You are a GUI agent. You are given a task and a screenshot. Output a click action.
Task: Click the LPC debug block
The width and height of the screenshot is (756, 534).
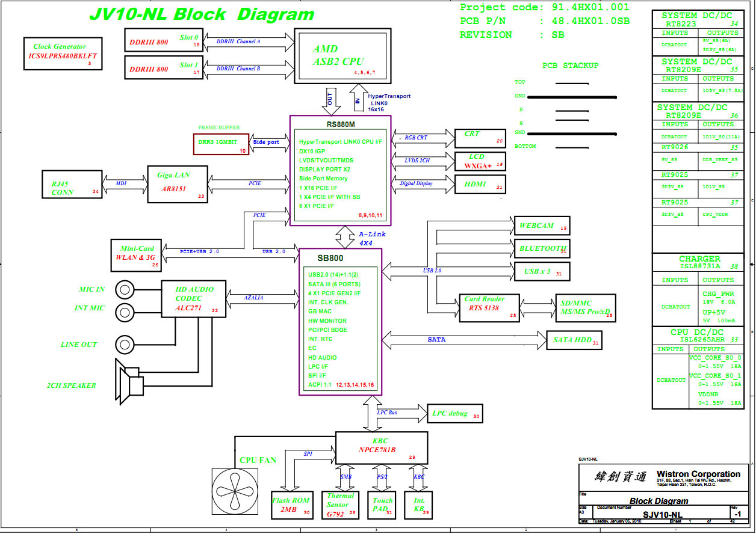[456, 414]
